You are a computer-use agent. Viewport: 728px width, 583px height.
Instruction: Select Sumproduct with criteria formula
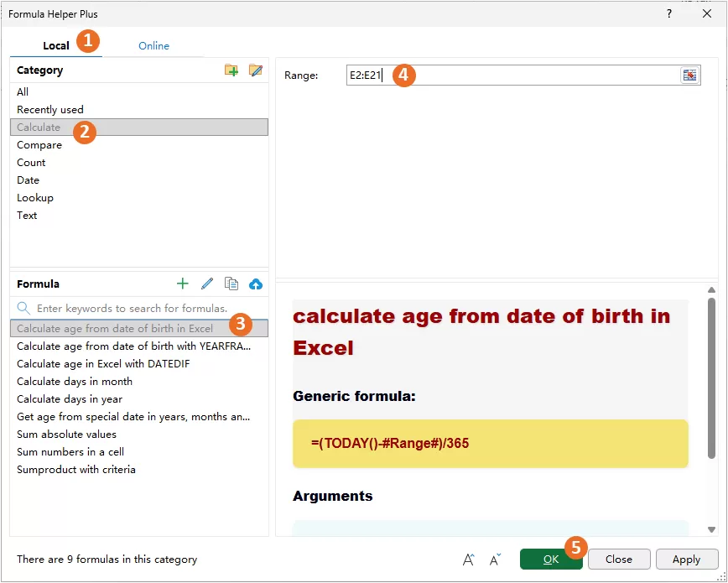click(139, 470)
